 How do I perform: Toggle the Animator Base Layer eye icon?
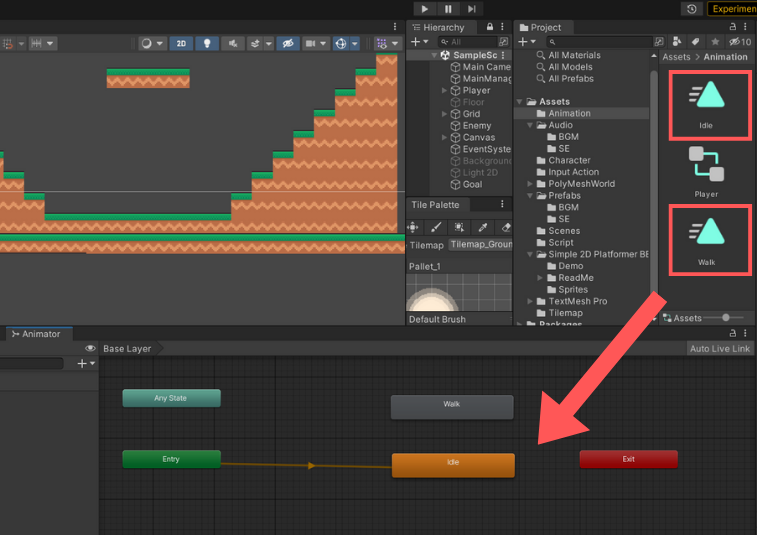91,349
